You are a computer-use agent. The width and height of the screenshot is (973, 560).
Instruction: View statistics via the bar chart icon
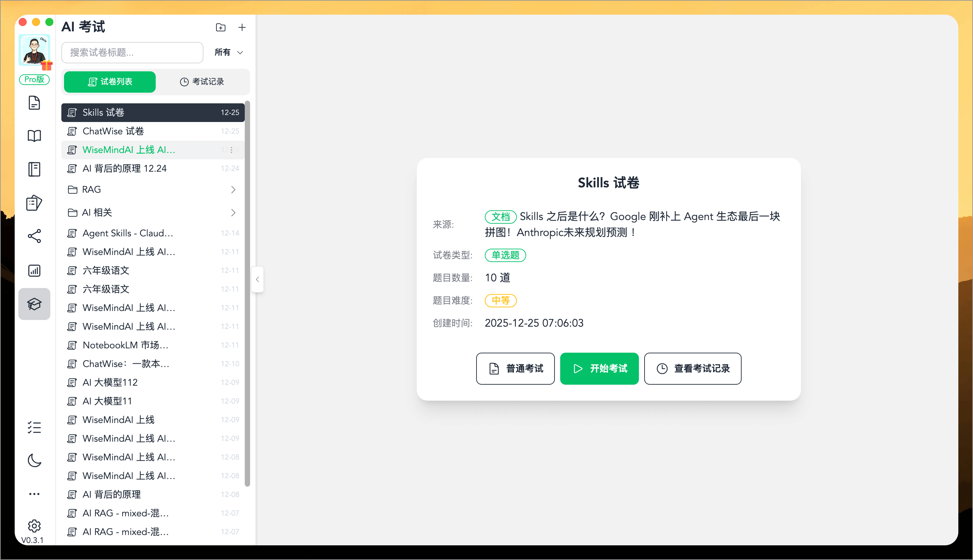tap(34, 270)
